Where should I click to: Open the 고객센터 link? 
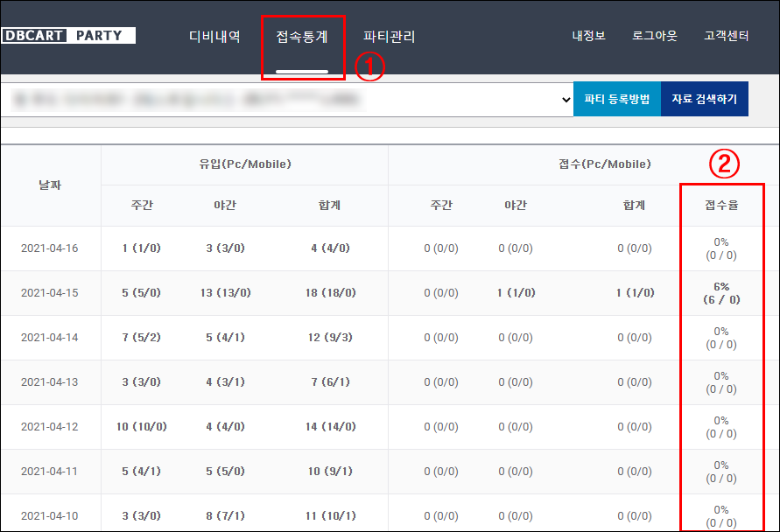coord(726,37)
